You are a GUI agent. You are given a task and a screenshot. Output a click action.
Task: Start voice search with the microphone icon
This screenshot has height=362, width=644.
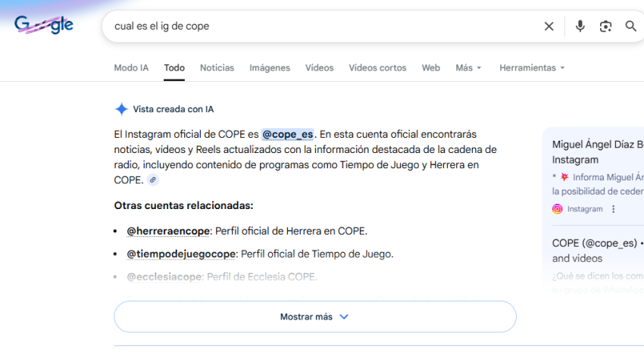[580, 27]
